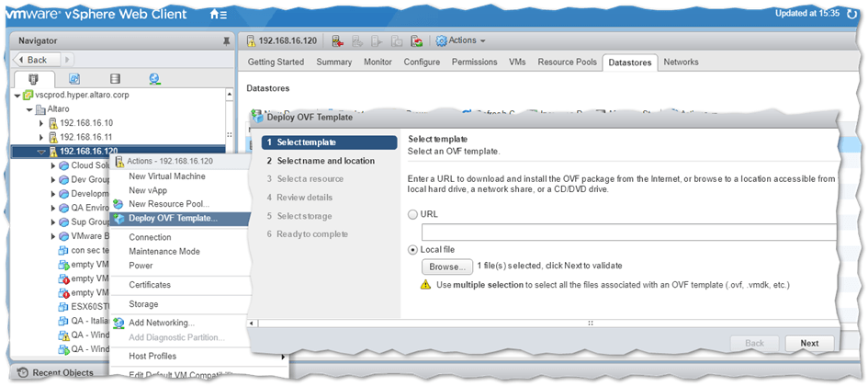
Task: Click the host icon for 192.168.16.10
Action: [53, 123]
